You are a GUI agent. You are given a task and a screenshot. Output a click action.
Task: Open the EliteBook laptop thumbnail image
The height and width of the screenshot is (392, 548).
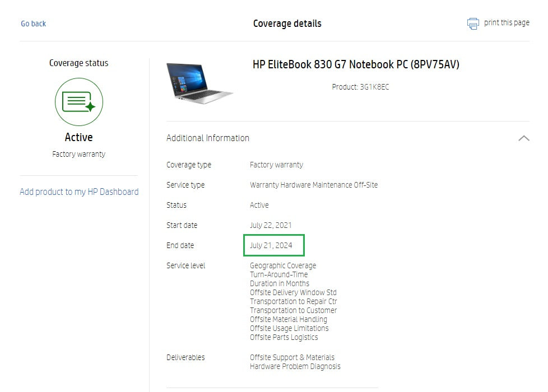(x=199, y=83)
